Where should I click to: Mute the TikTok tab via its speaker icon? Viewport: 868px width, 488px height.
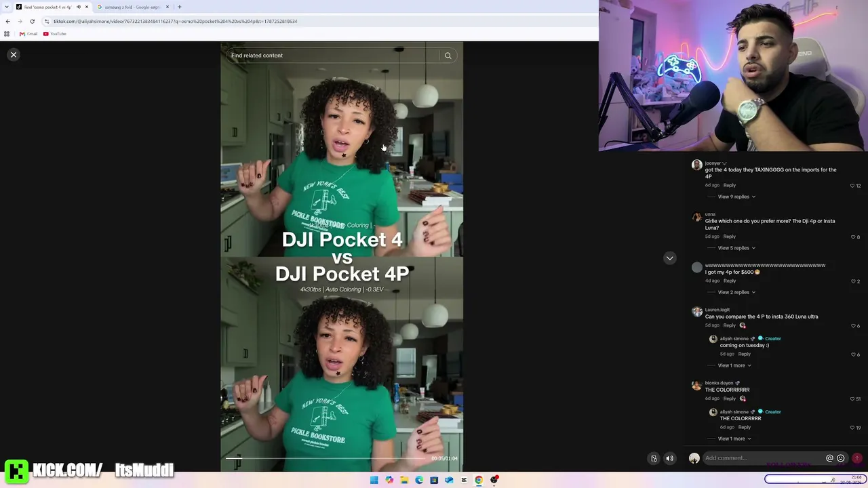[78, 7]
